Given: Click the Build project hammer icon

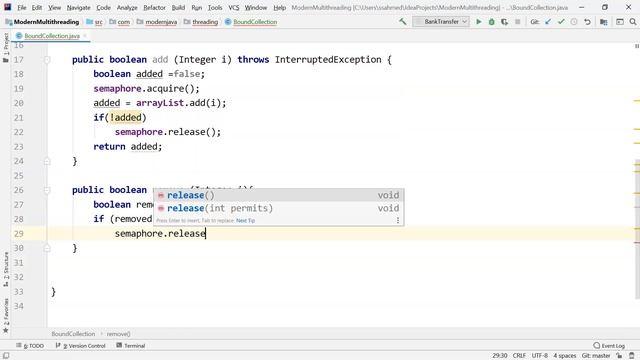Looking at the screenshot, I should click(402, 22).
